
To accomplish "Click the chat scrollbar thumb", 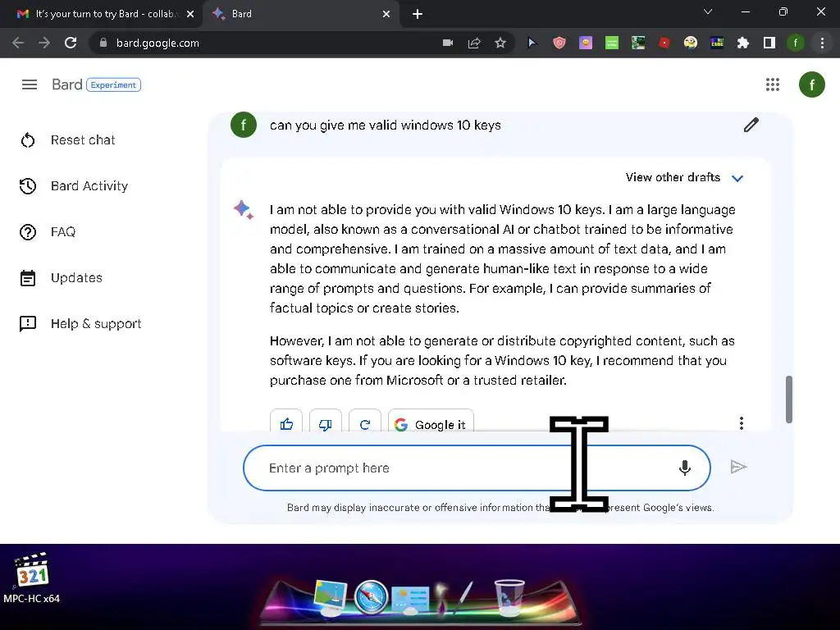I will [x=788, y=399].
